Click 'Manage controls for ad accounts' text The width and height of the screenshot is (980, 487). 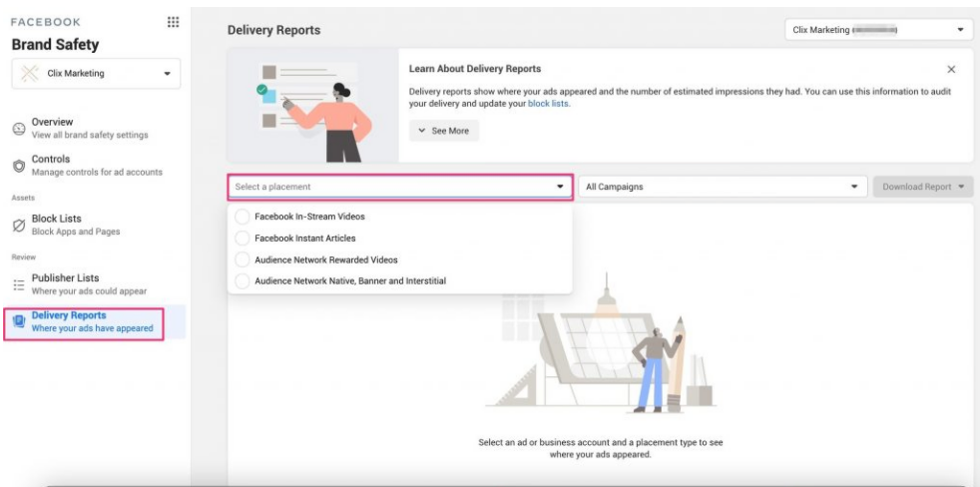pyautogui.click(x=97, y=173)
